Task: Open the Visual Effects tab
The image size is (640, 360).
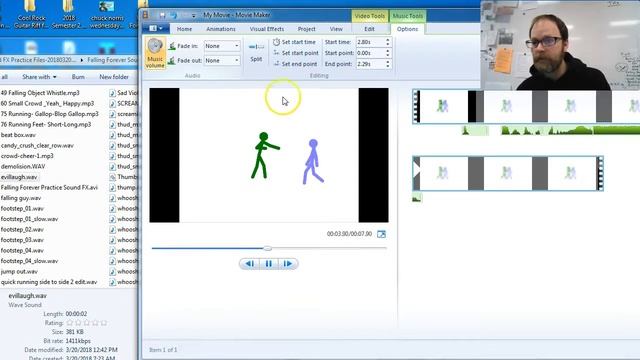Action: (267, 29)
